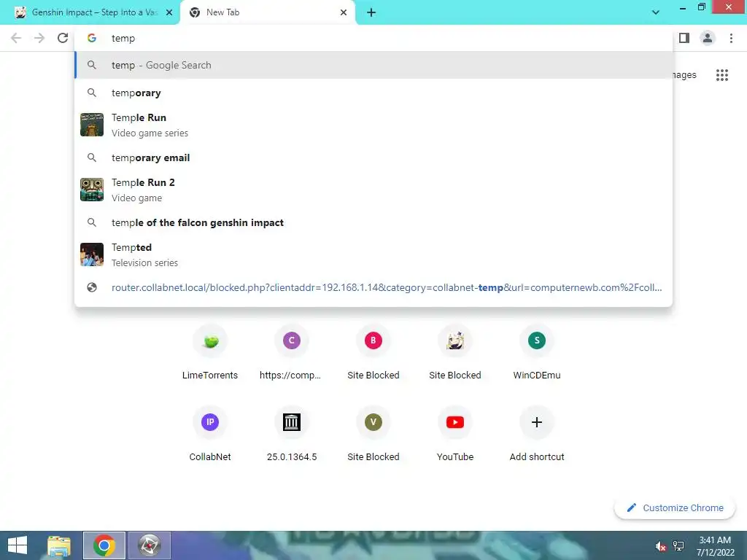Open the LimeTorrents shortcut
The image size is (747, 560).
tap(210, 352)
